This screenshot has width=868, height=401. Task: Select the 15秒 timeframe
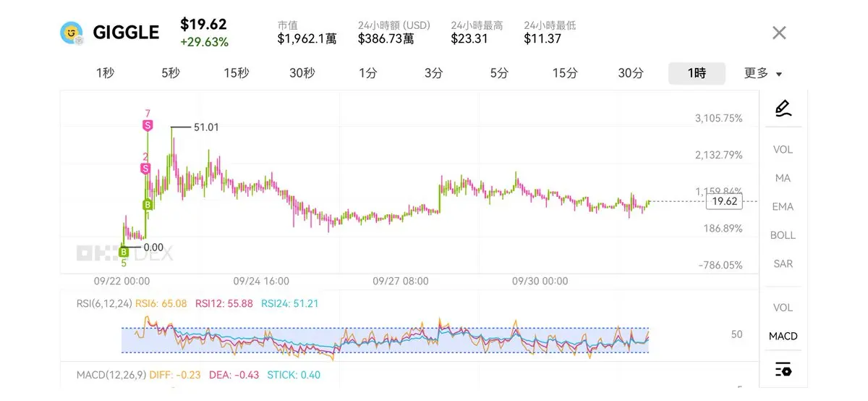click(237, 73)
